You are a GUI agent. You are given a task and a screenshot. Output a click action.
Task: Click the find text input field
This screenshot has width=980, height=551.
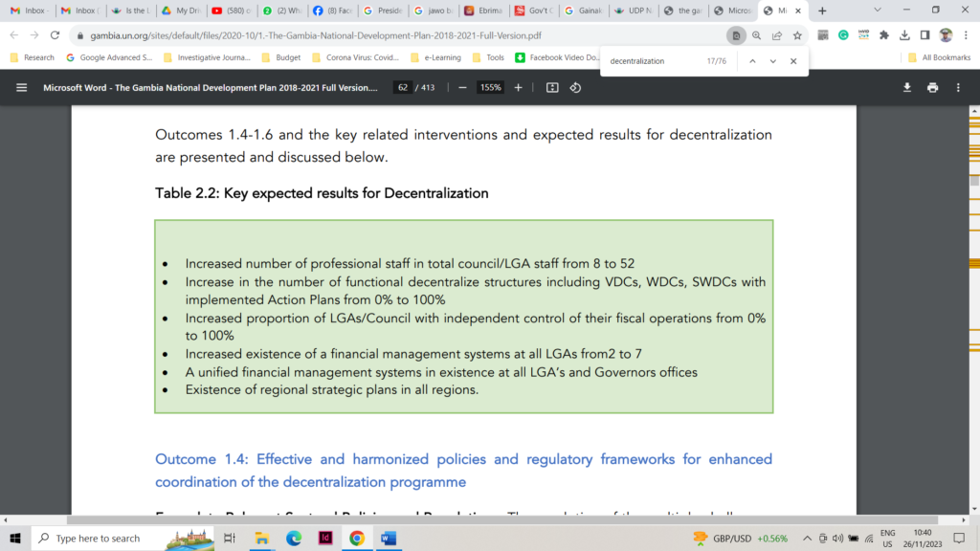tap(651, 61)
